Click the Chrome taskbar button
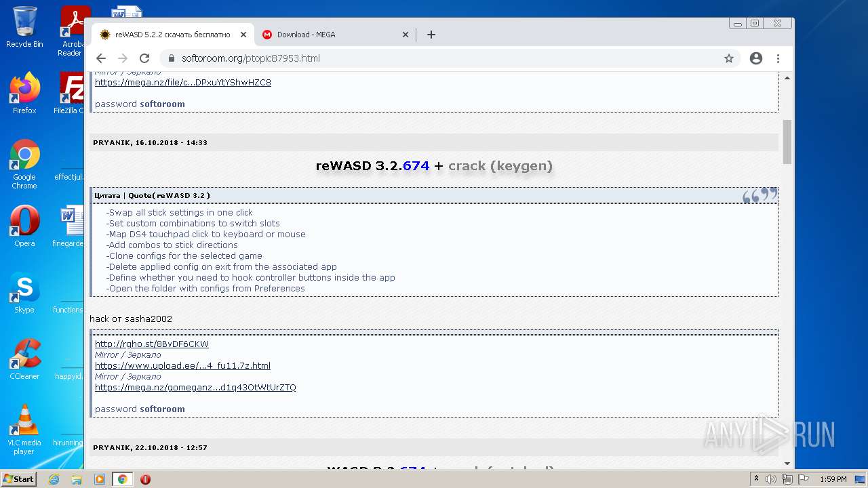 [x=122, y=479]
